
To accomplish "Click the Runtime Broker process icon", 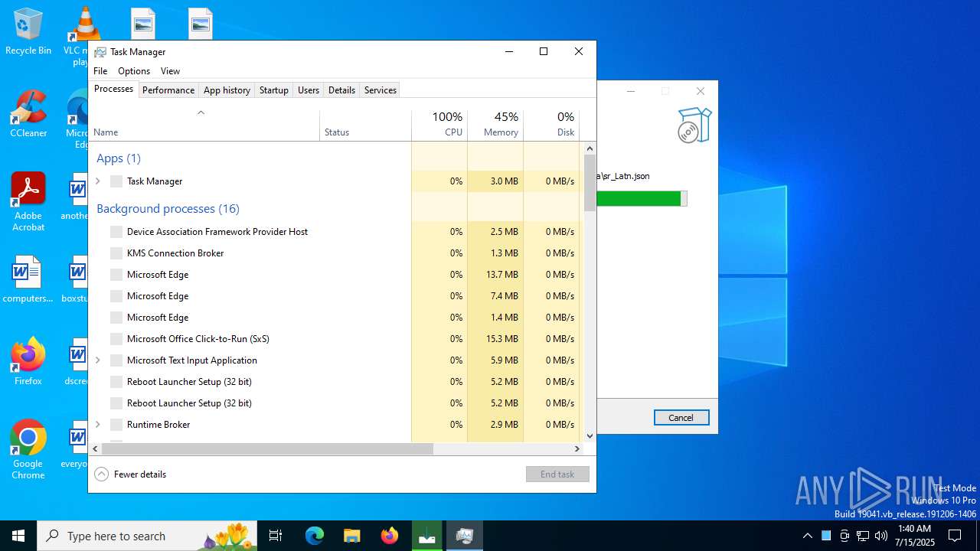I will point(116,425).
